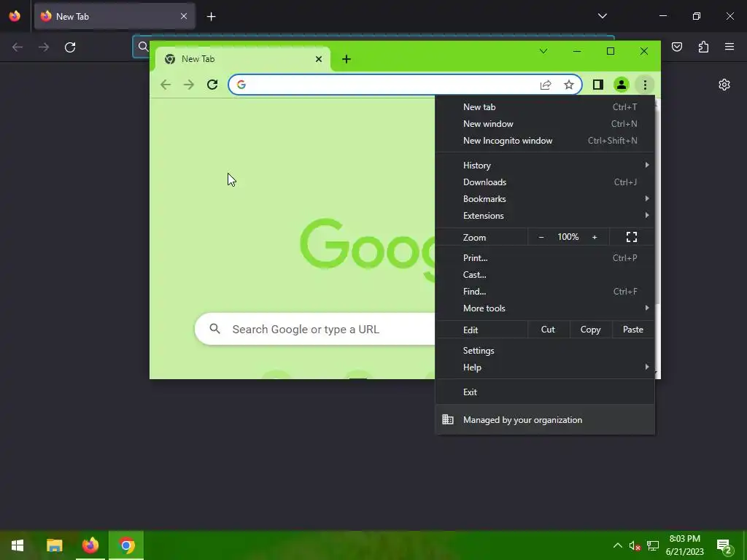
Task: Open Chrome's side panel icon
Action: (598, 85)
